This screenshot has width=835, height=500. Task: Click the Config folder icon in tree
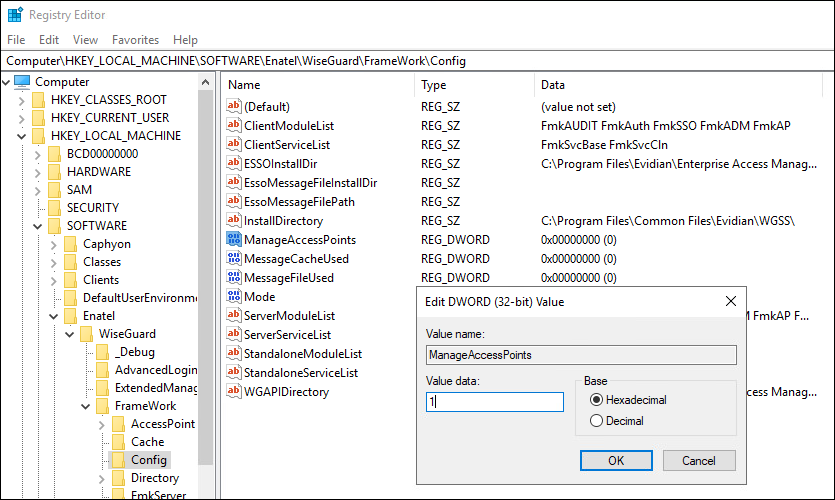pos(119,460)
